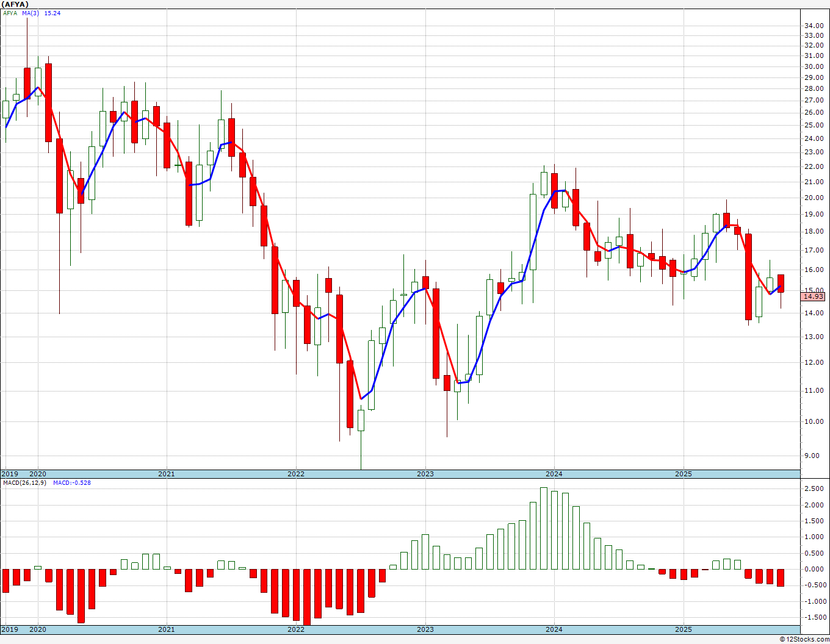Click the tallest MACD bar near 2024
The width and height of the screenshot is (830, 644).
click(x=544, y=528)
